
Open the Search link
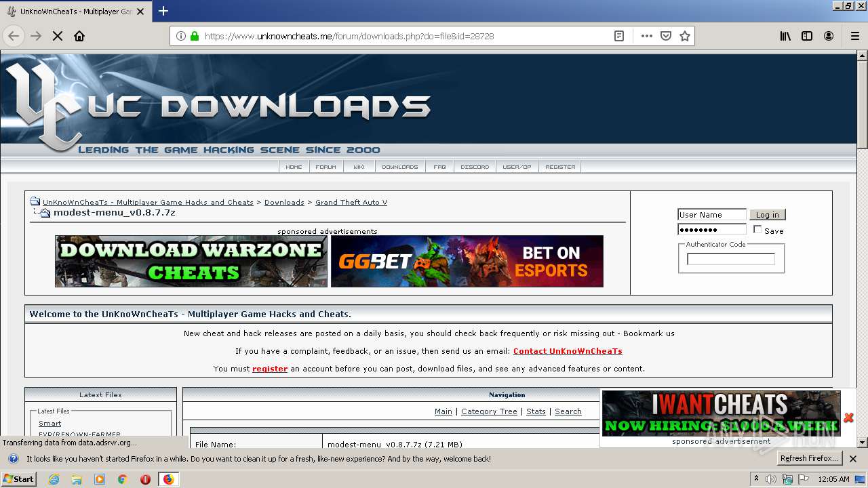pyautogui.click(x=568, y=411)
